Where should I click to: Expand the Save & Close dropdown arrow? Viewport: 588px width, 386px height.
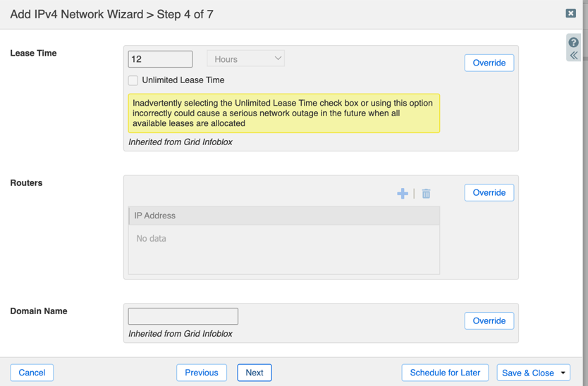[x=563, y=373]
